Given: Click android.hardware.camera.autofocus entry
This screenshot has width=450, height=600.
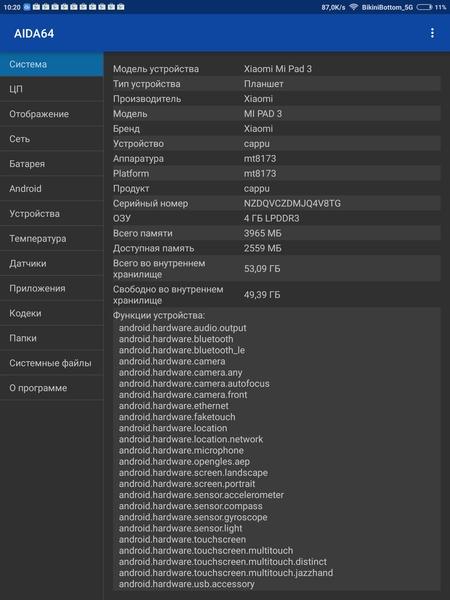Looking at the screenshot, I should [x=194, y=383].
